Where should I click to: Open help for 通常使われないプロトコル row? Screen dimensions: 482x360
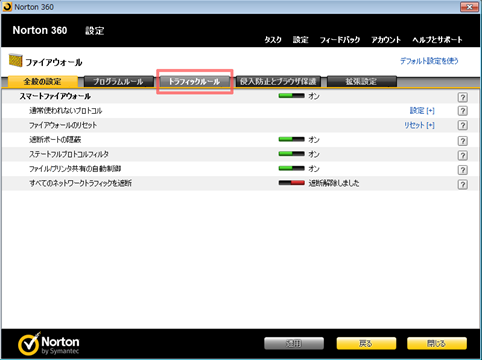[462, 111]
